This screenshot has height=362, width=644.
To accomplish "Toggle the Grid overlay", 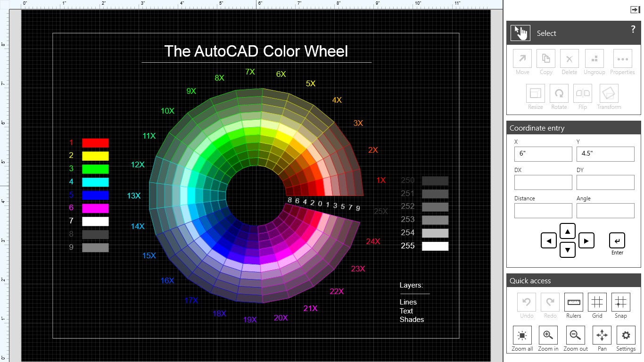I will click(x=597, y=302).
